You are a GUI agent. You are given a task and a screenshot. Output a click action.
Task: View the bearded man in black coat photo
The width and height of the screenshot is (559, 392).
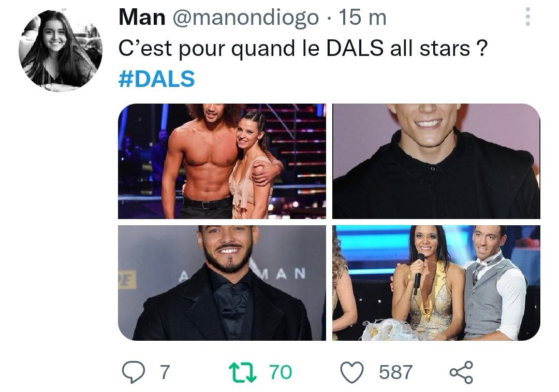point(222,283)
